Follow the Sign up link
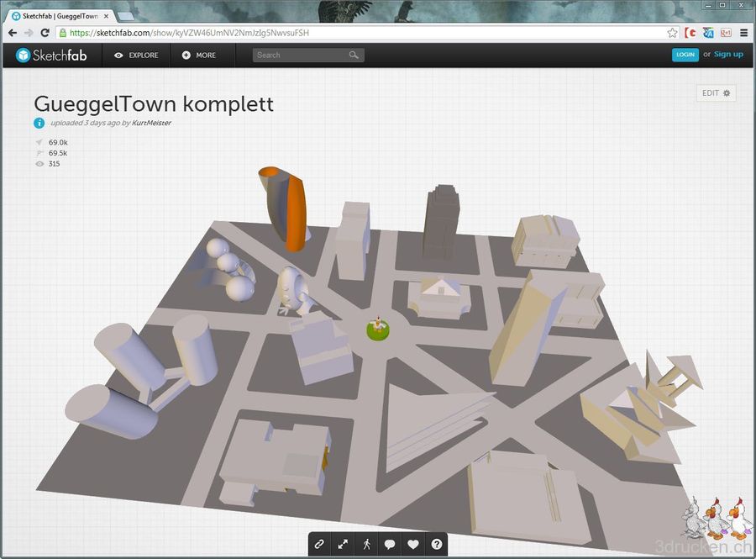The image size is (756, 559). coord(728,54)
